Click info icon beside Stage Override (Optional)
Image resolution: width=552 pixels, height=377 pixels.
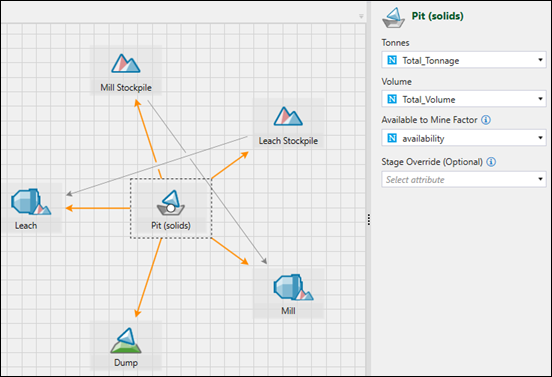tap(491, 162)
